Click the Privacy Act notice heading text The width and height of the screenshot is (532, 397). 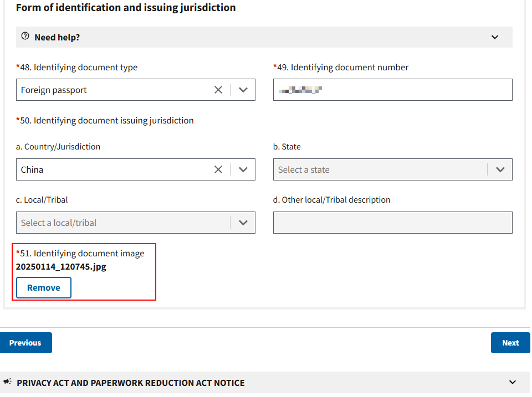click(131, 383)
